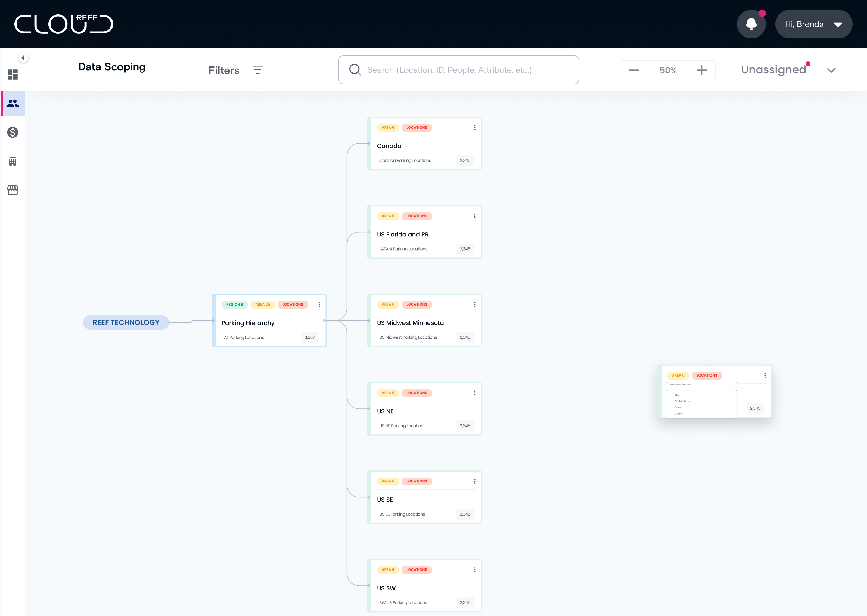Viewport: 867px width, 616px height.
Task: Open the dashboard grid icon in sidebar
Action: pyautogui.click(x=13, y=74)
